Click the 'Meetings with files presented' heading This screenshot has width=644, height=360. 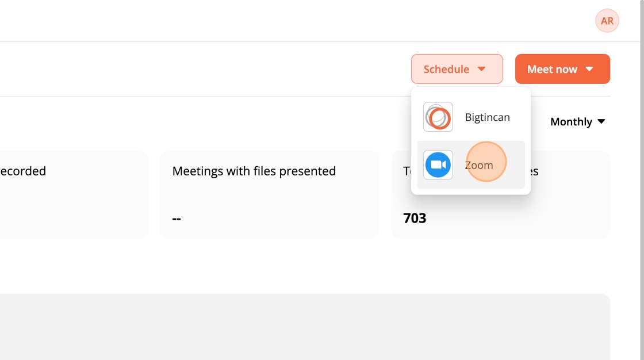254,171
